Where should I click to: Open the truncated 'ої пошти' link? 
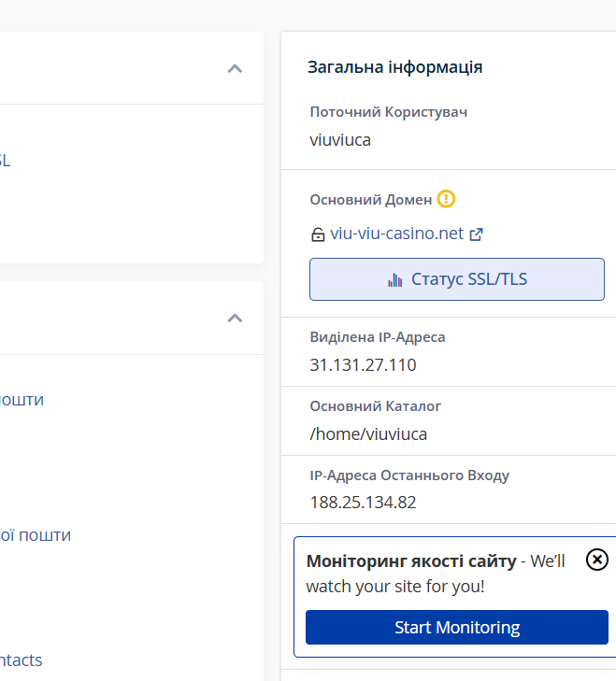36,535
